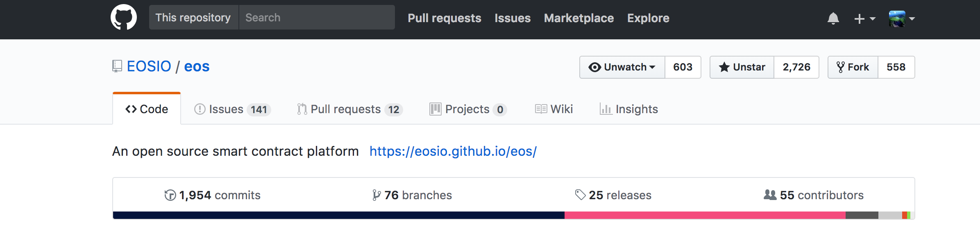This screenshot has height=232, width=980.
Task: Open the Insights tab
Action: 629,109
